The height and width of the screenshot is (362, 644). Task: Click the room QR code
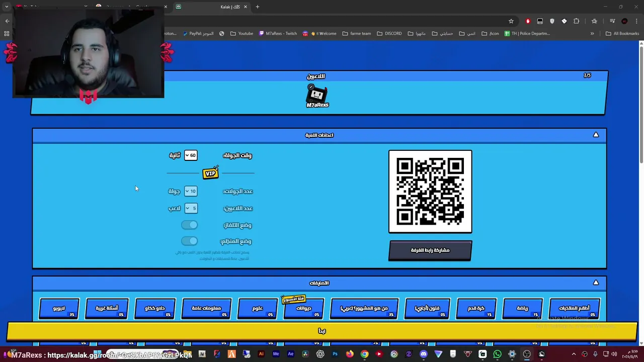pos(430,192)
